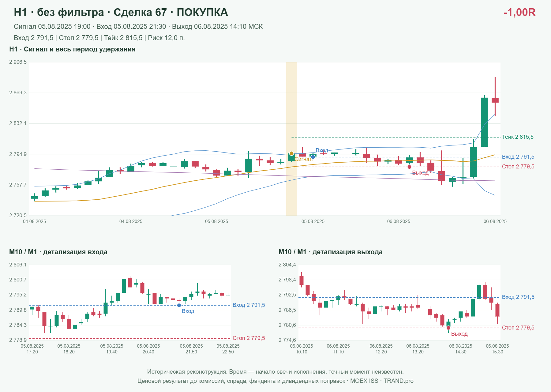Screen dimensions: 551x392
Task: Click the '2 832,1' y-axis label
Action: pyautogui.click(x=18, y=123)
